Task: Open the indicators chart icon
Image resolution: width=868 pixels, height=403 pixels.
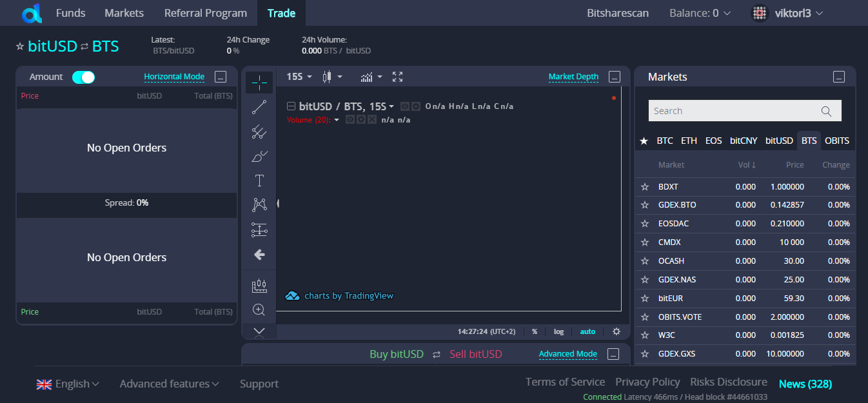Action: point(367,77)
